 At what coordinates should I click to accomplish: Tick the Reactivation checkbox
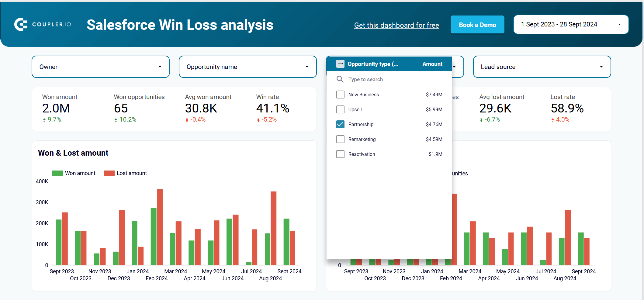click(x=340, y=154)
